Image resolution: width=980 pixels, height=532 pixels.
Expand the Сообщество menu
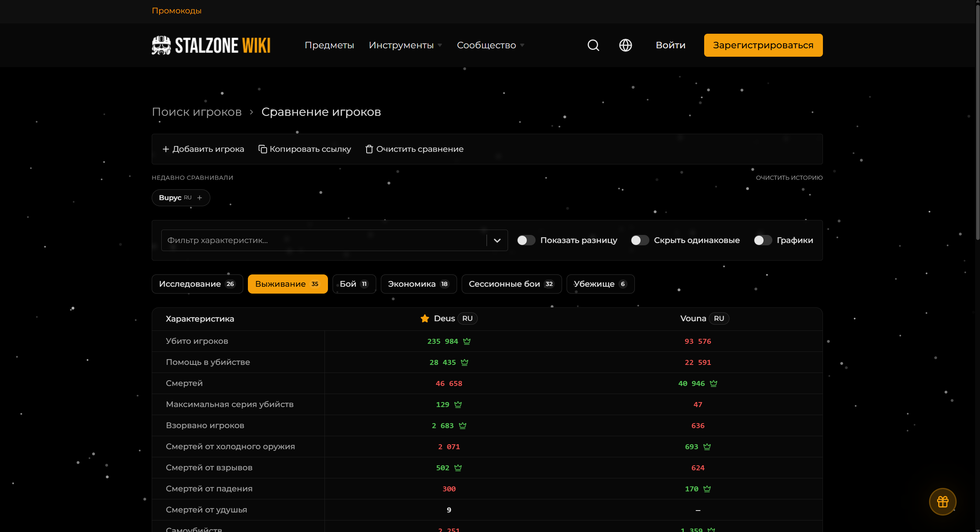(490, 45)
